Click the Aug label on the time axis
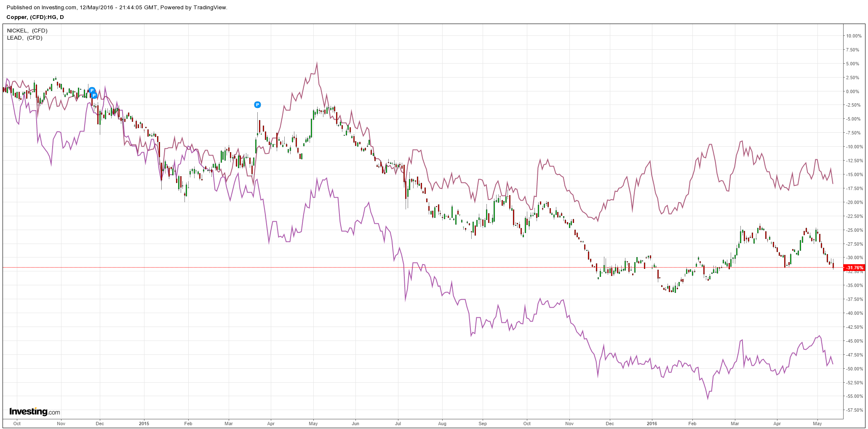Screen dimensions: 868x429 click(442, 424)
